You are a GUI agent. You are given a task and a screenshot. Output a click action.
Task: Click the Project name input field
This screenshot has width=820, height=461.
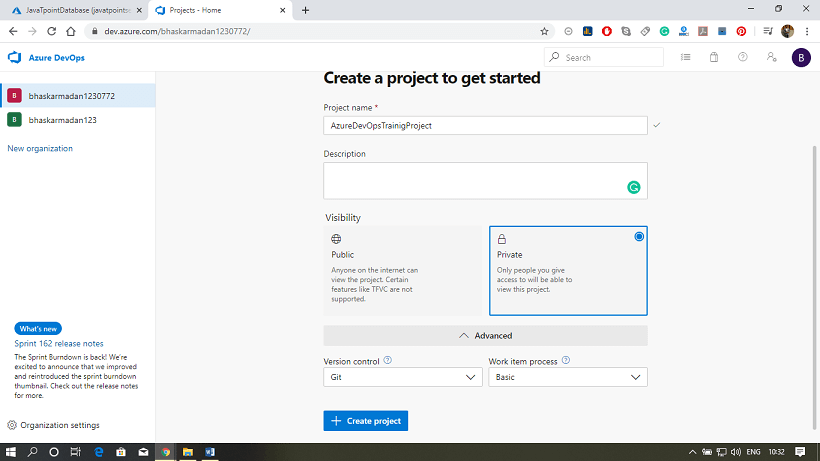485,125
